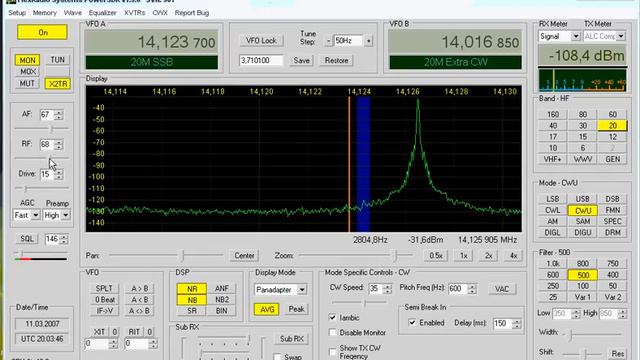Copy VFO with A > B button
640x360 pixels.
coord(140,288)
